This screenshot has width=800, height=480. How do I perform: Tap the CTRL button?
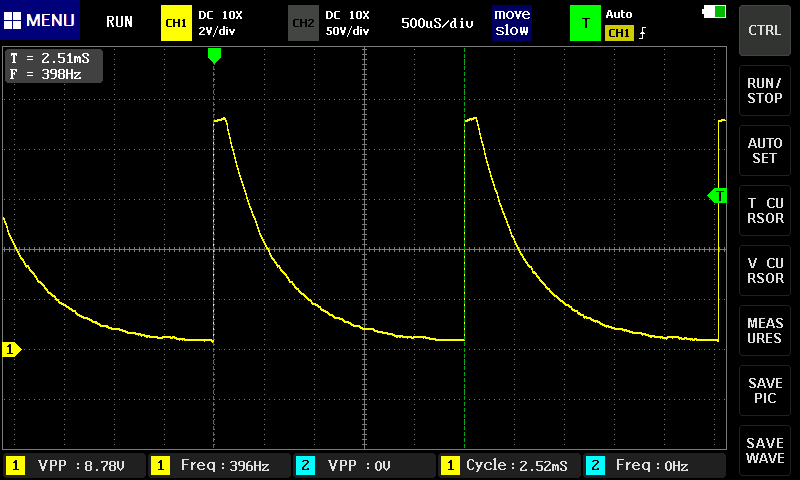click(x=764, y=31)
